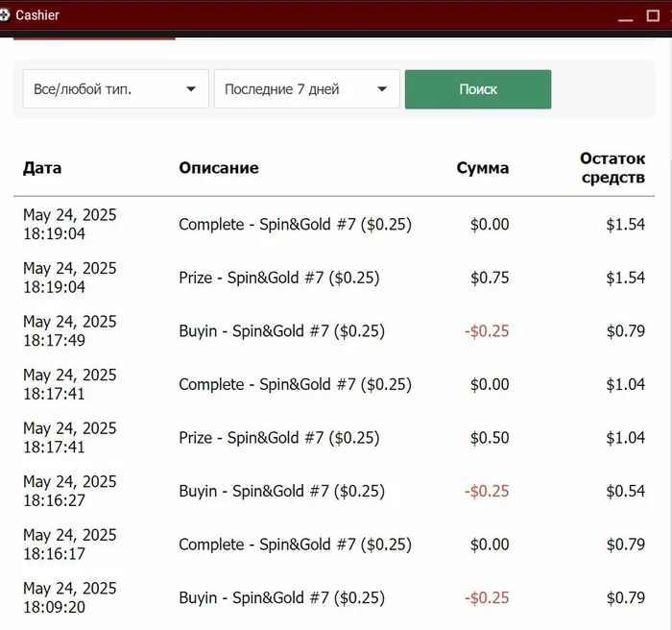Maximize the Cashier window
This screenshot has width=672, height=630.
654,16
